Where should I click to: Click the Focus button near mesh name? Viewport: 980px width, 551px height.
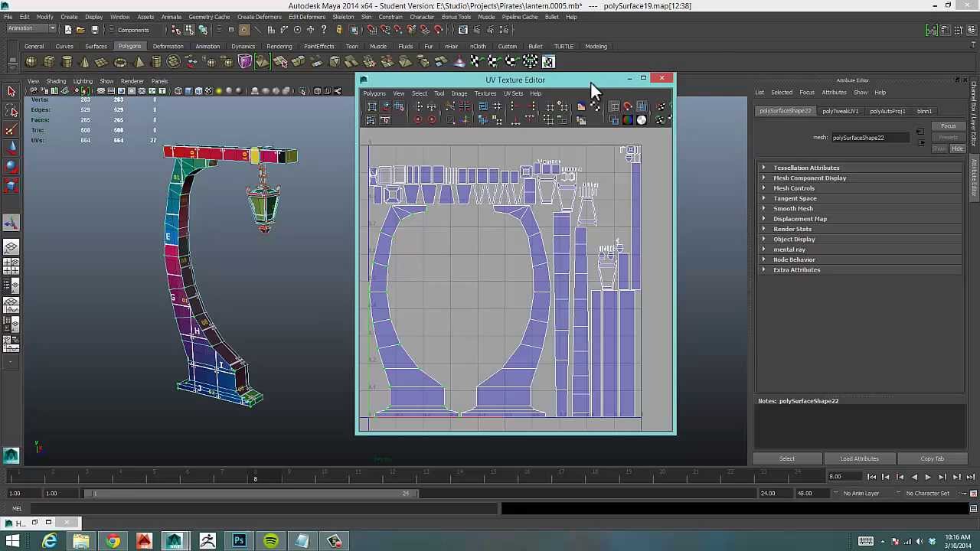[948, 126]
